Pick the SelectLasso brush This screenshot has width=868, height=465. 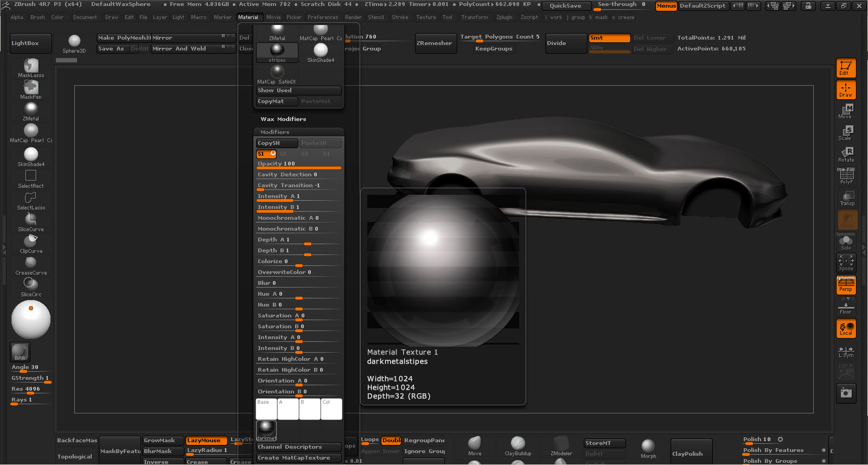[31, 200]
